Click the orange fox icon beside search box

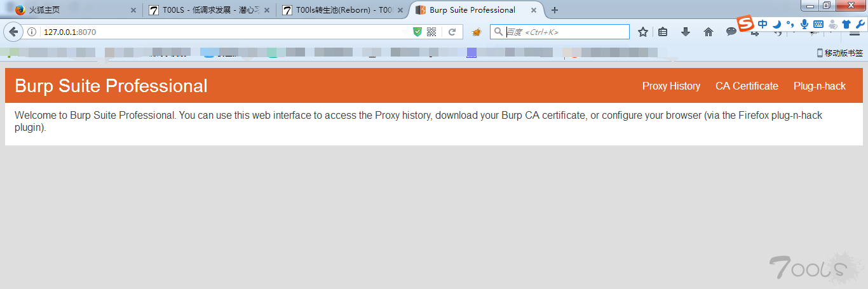(x=477, y=32)
